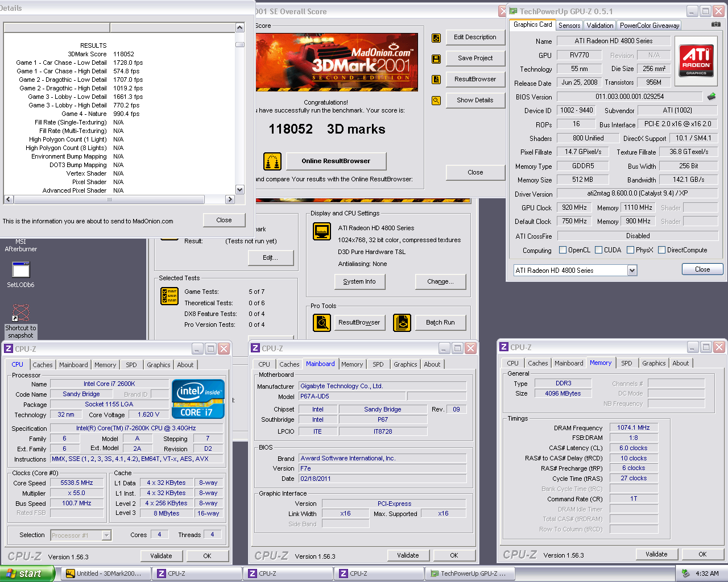
Task: Click the icon left of Online ResultBrowser
Action: point(272,161)
